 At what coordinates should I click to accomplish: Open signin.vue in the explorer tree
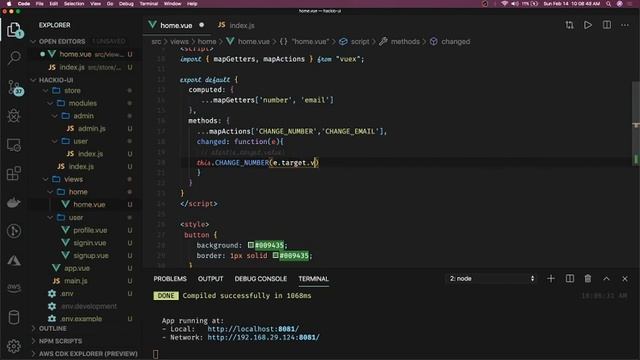pos(89,243)
